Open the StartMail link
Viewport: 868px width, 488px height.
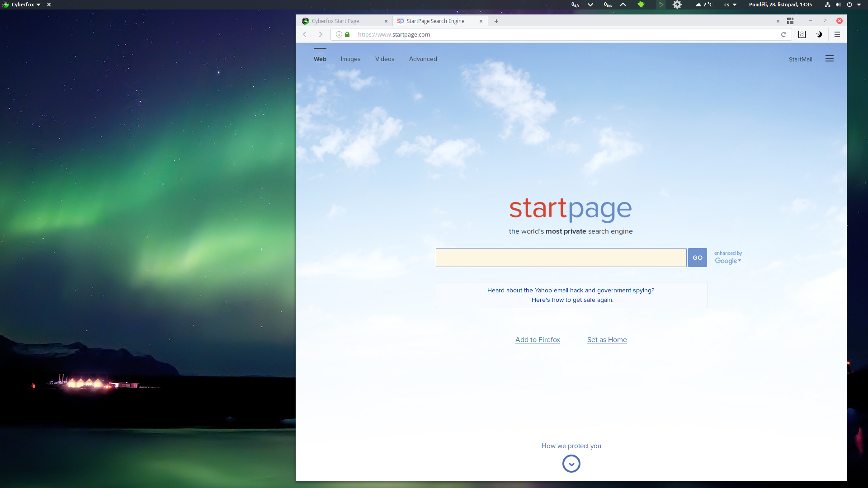[x=801, y=59]
